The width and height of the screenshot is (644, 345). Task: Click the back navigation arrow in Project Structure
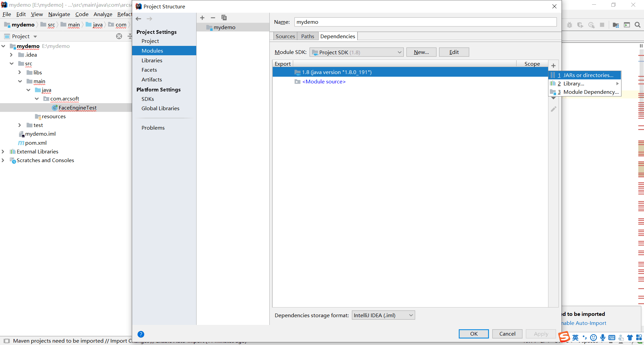(138, 19)
